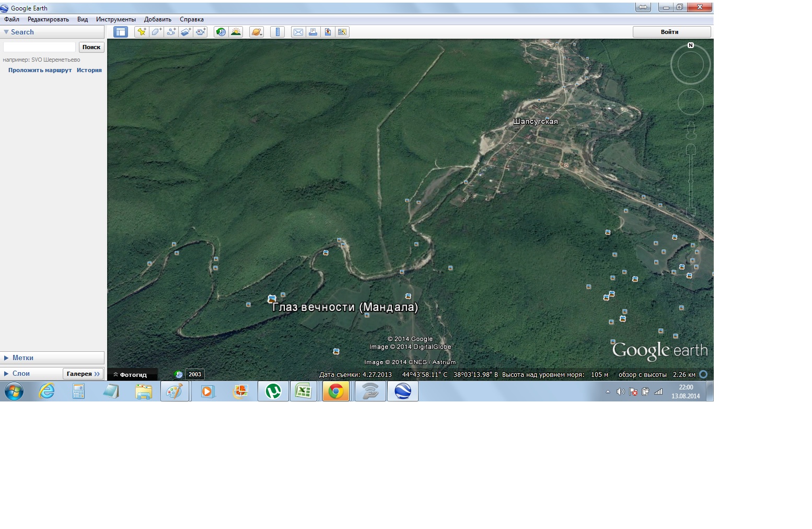Click the vertical zoom slider
Screen dimensions: 812x529
click(x=690, y=180)
